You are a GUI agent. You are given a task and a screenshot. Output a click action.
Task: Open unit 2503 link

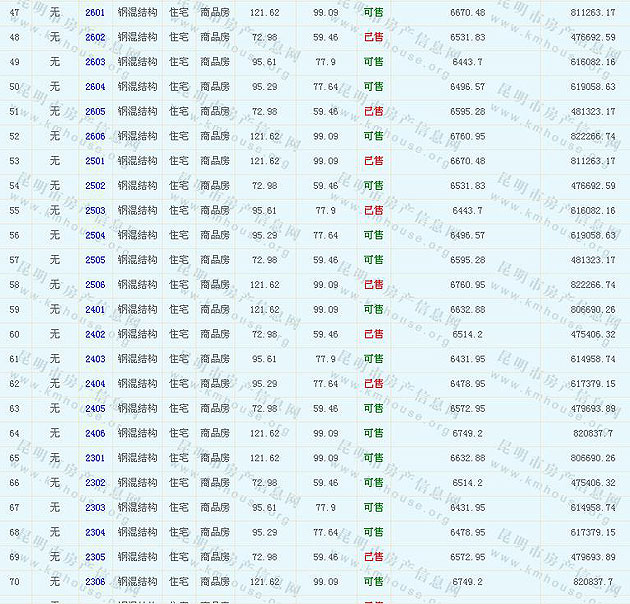click(x=95, y=211)
